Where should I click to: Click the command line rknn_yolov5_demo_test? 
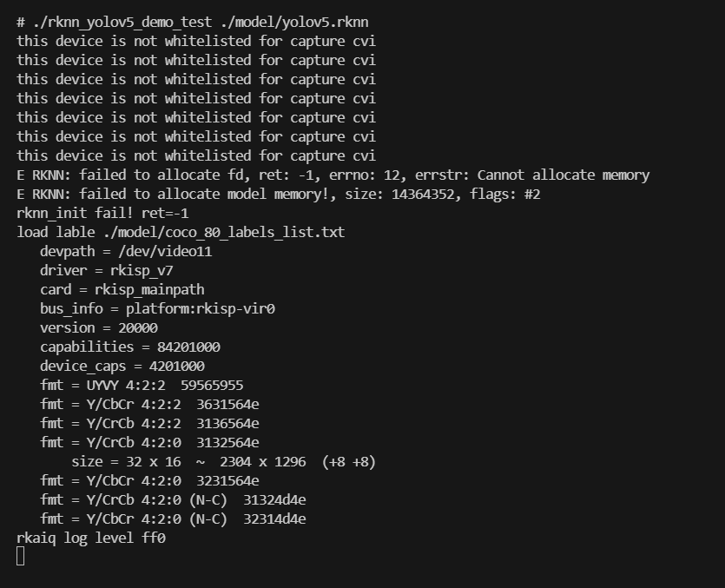[x=193, y=23]
